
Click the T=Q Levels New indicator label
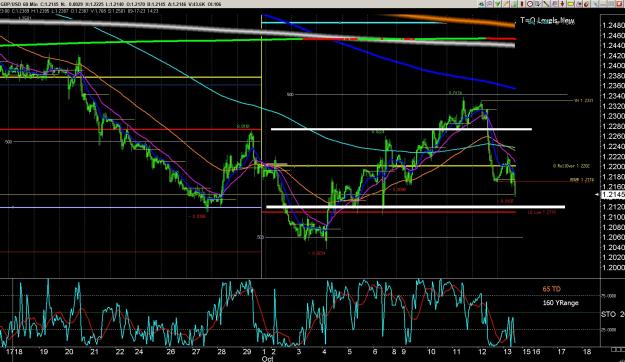pyautogui.click(x=547, y=20)
